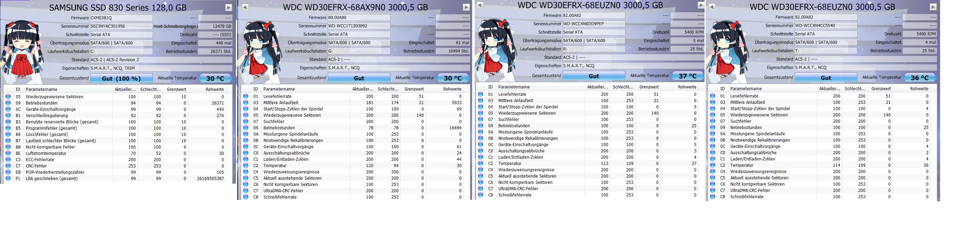The image size is (980, 237).
Task: Click serial number field WD-WCC4N4CC5540
Action: click(x=826, y=26)
